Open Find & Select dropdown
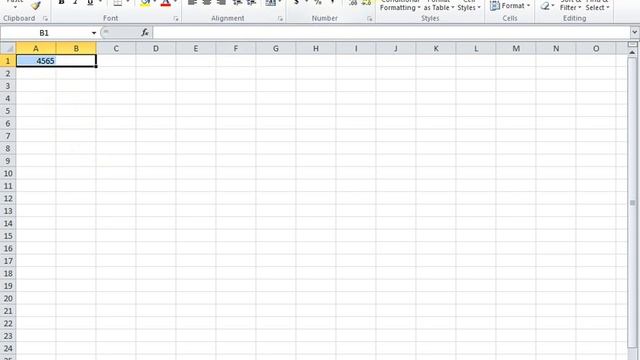 pyautogui.click(x=597, y=5)
